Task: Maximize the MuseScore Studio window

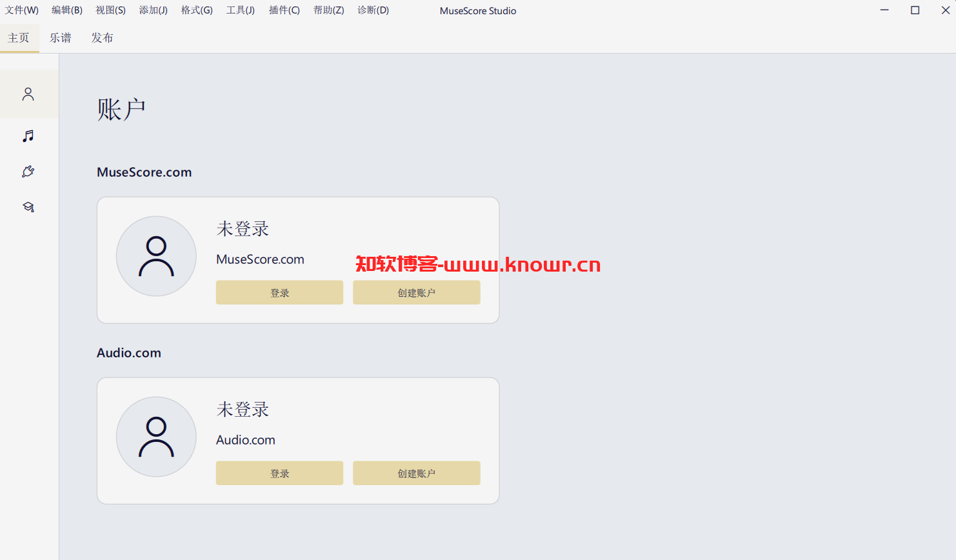Action: tap(915, 10)
